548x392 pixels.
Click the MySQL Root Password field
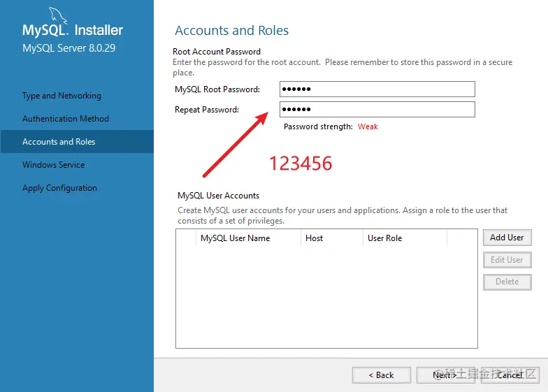pyautogui.click(x=377, y=89)
